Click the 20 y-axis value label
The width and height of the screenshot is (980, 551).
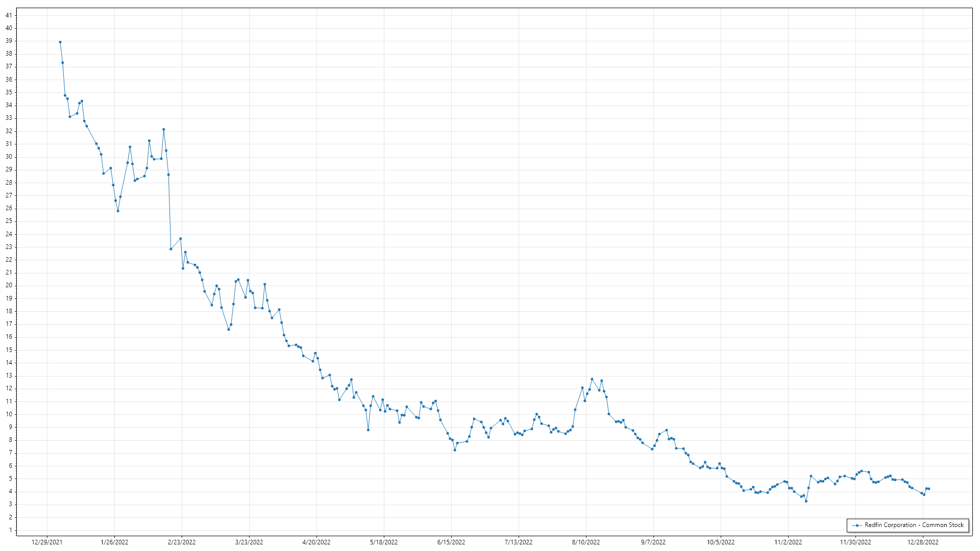tap(9, 286)
